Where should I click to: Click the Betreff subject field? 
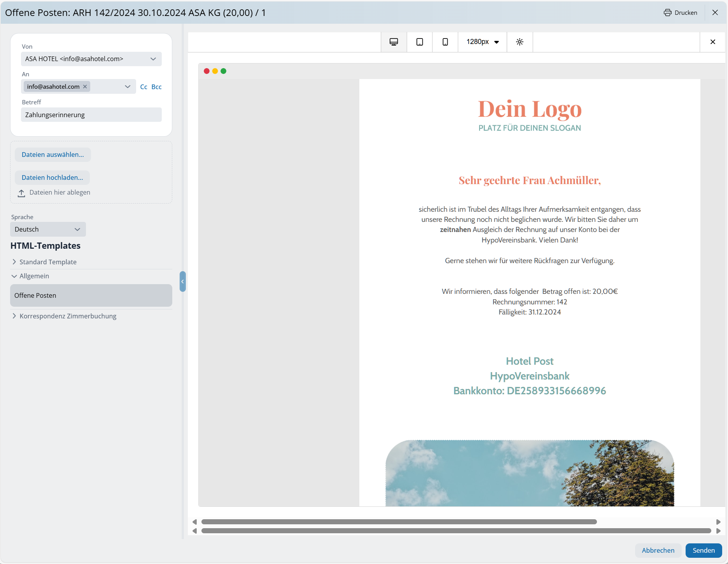(91, 115)
